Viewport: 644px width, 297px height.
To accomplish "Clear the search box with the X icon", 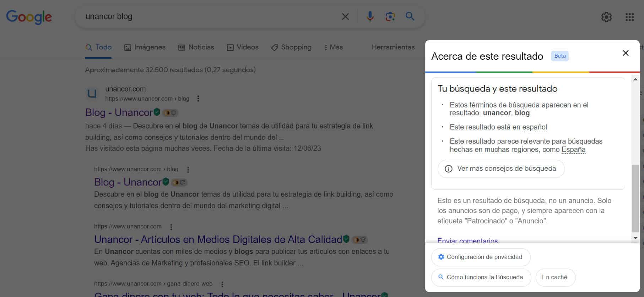I will tap(345, 16).
